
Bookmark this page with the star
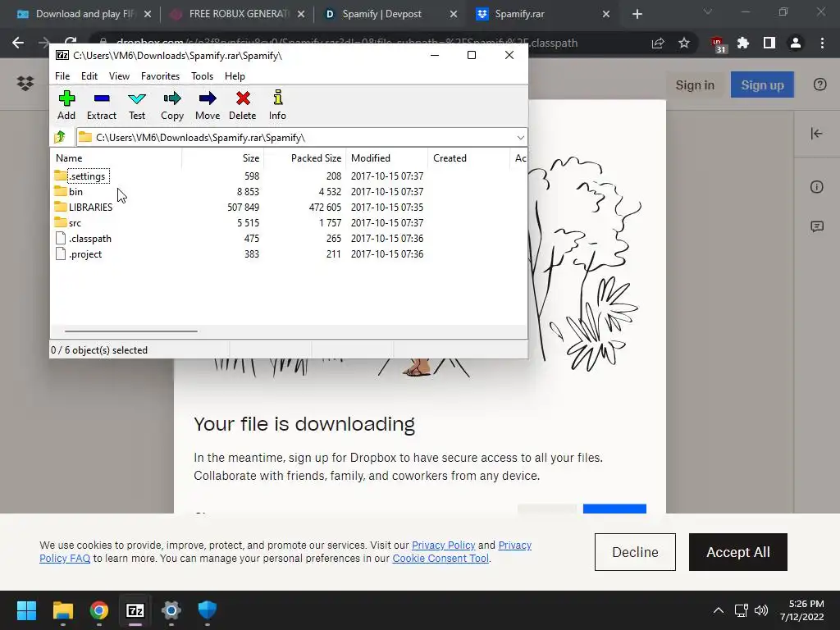pyautogui.click(x=684, y=43)
